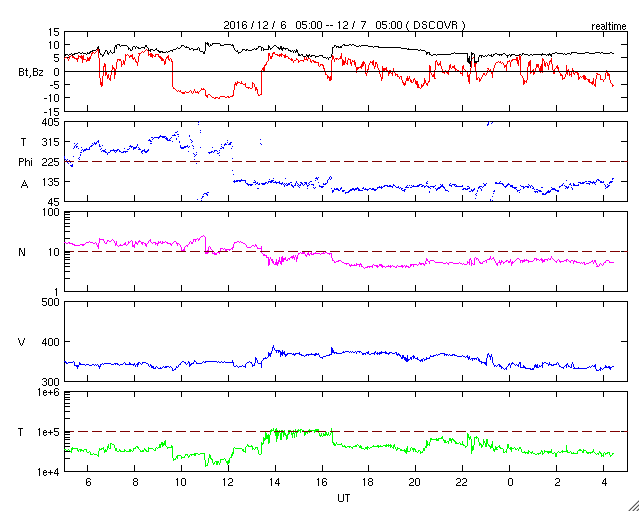Click the '20' hour tick label on UT axis
640x512 pixels.
pyautogui.click(x=415, y=482)
